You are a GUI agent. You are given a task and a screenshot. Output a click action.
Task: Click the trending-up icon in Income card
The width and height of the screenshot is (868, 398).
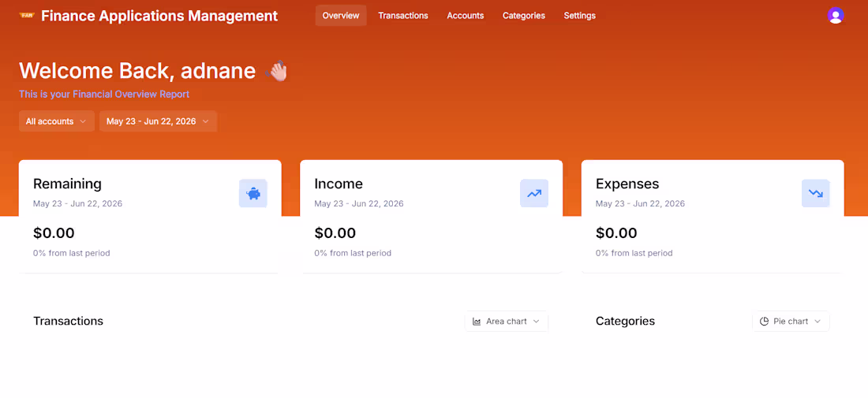pos(534,193)
